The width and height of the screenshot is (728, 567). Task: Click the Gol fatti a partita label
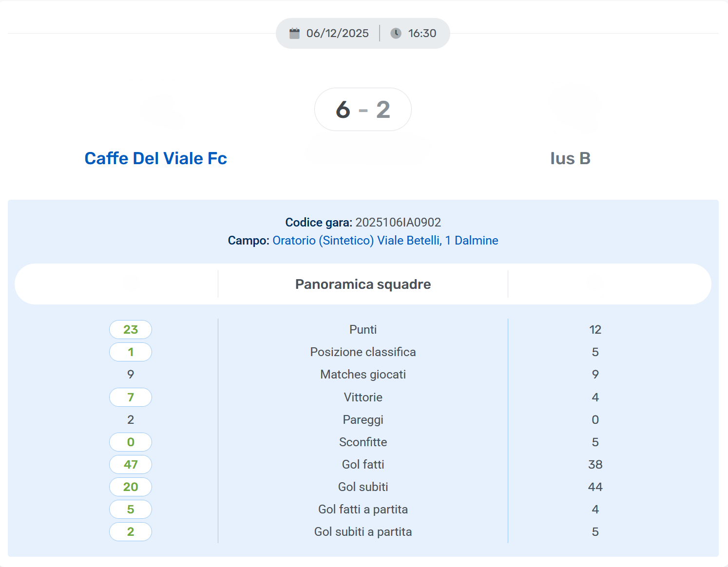[x=363, y=510]
